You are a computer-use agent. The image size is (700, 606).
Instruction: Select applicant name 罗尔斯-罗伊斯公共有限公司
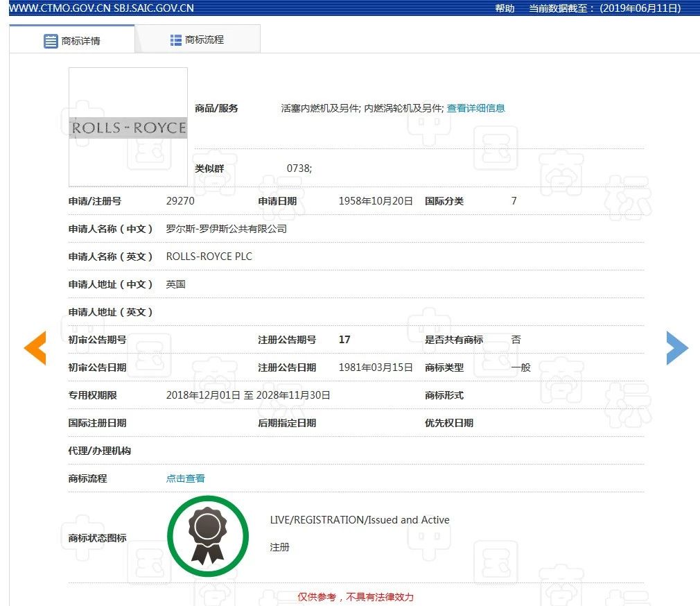[x=227, y=229]
